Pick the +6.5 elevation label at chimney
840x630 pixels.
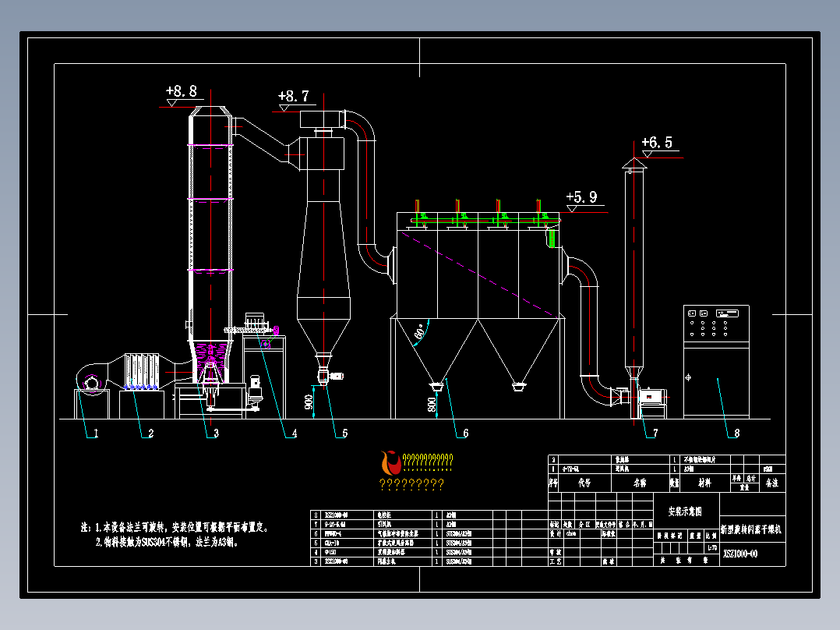[x=657, y=142]
